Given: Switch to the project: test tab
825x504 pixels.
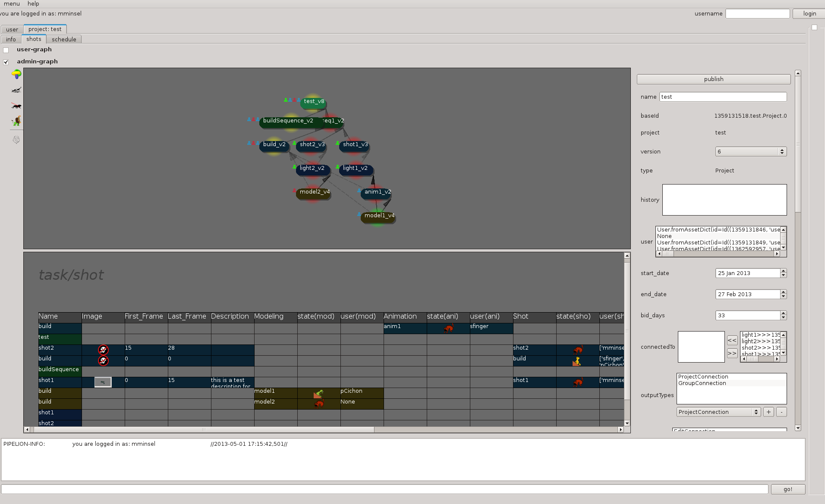Looking at the screenshot, I should click(x=45, y=29).
